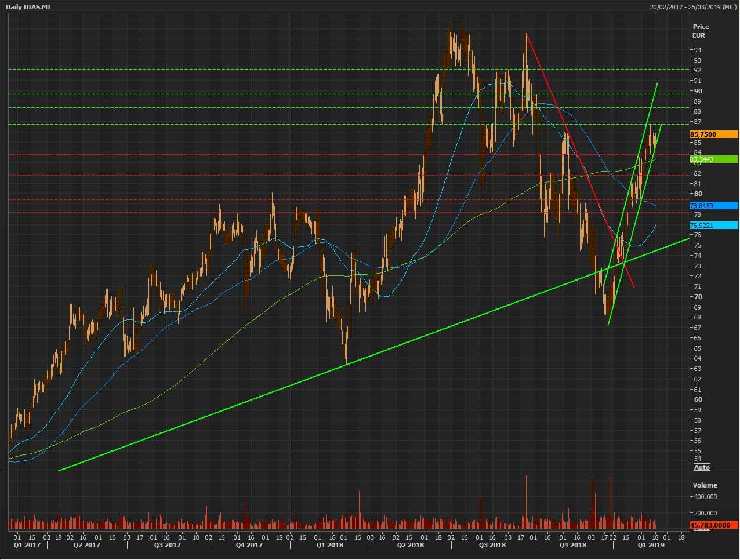
Task: Click the Auto scale button on price axis
Action: coord(701,467)
